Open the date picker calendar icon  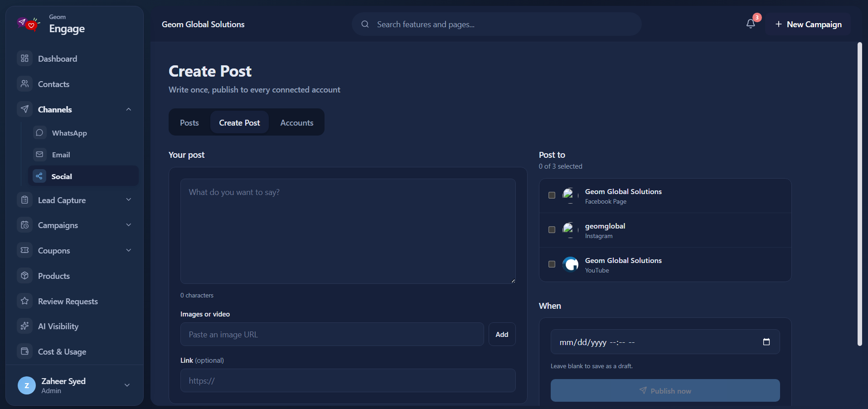click(766, 342)
